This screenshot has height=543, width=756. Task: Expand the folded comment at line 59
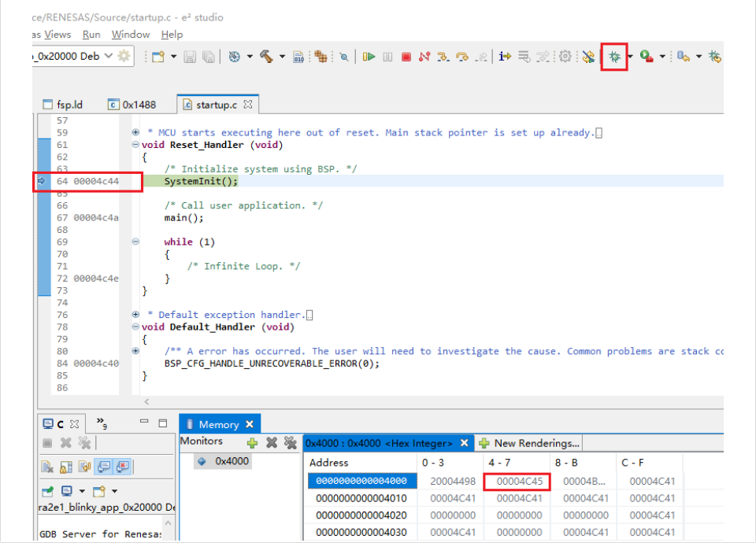pos(135,132)
